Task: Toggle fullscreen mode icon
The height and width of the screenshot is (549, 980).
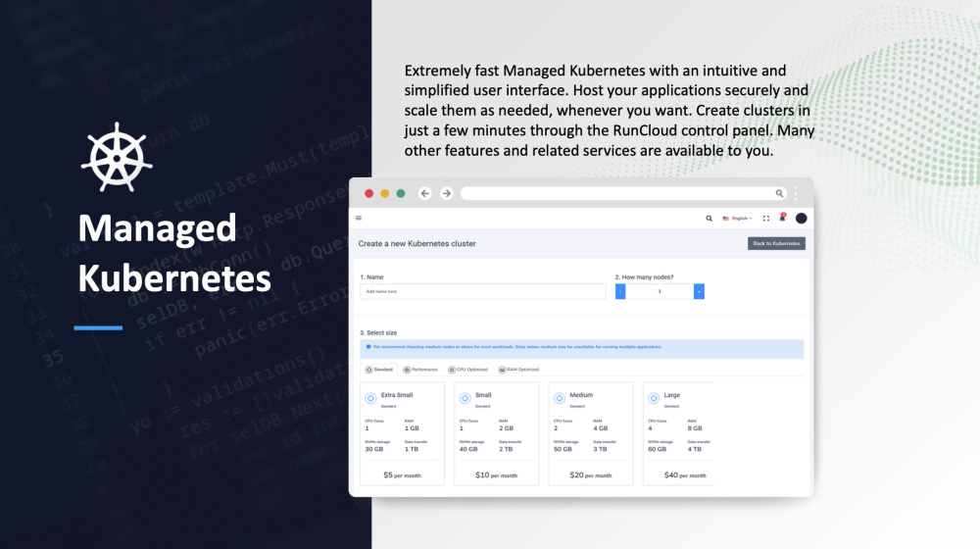Action: [766, 219]
